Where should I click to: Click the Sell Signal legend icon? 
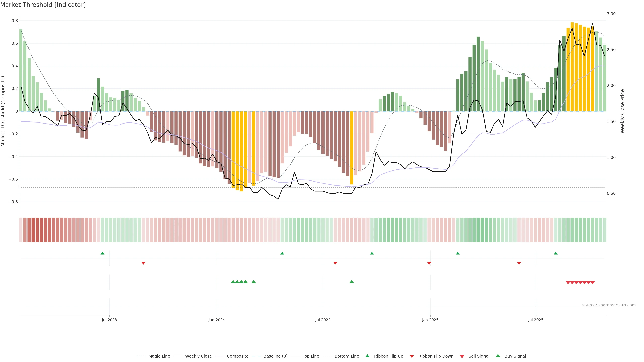coord(462,356)
